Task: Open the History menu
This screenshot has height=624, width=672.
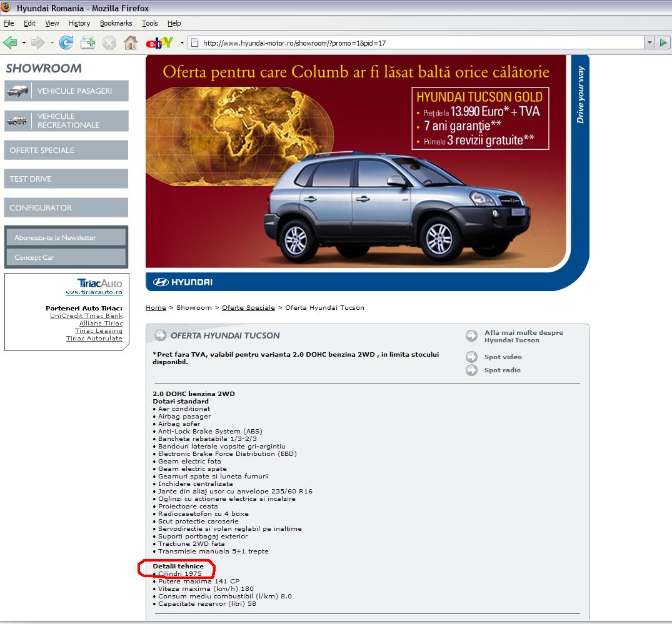Action: coord(79,23)
